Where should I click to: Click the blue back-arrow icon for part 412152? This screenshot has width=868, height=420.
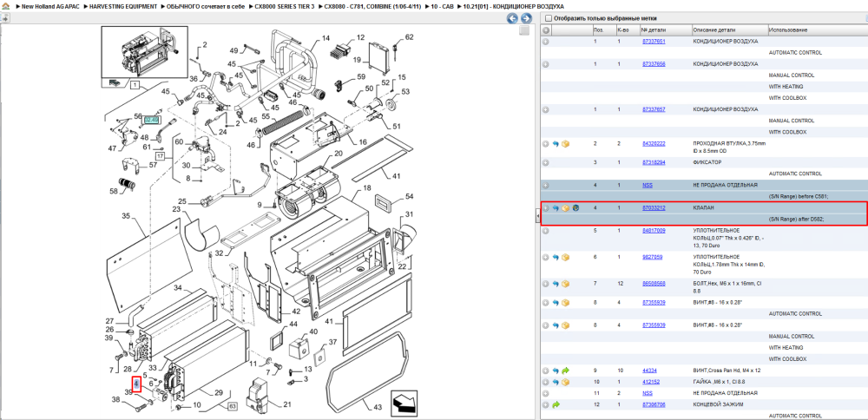click(556, 383)
